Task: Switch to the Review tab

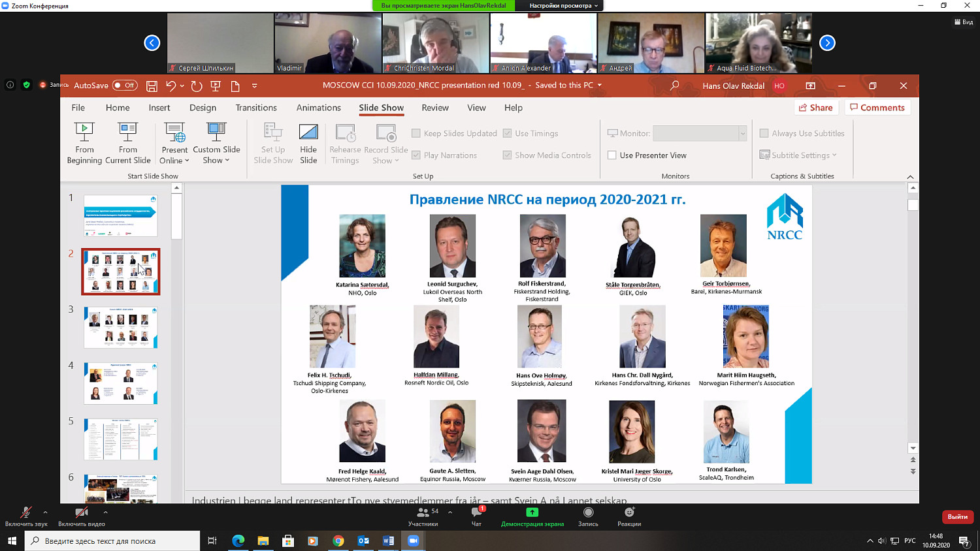Action: coord(435,108)
